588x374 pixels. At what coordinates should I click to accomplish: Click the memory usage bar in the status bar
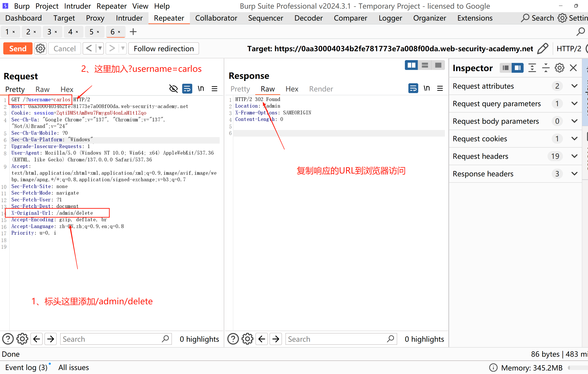click(578, 367)
